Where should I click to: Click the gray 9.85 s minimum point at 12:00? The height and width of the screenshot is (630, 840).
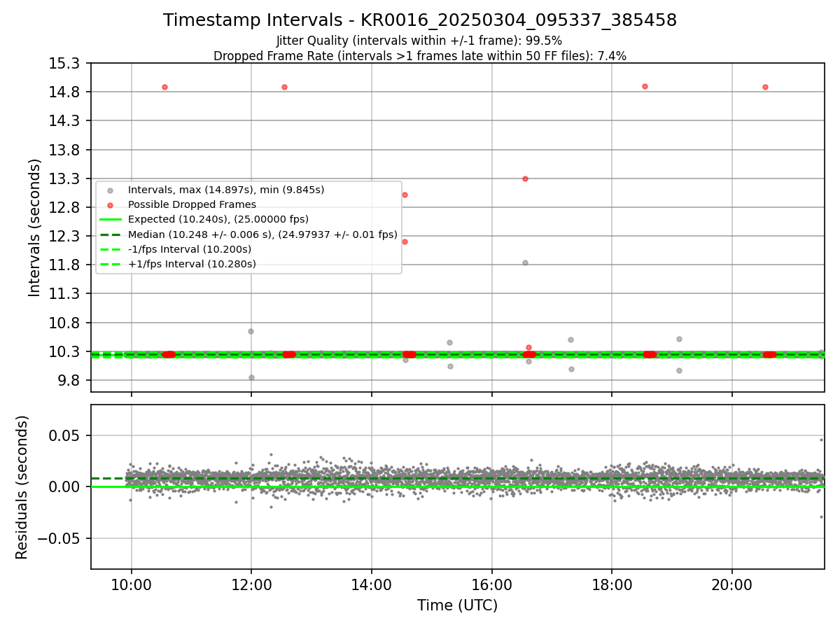[251, 377]
